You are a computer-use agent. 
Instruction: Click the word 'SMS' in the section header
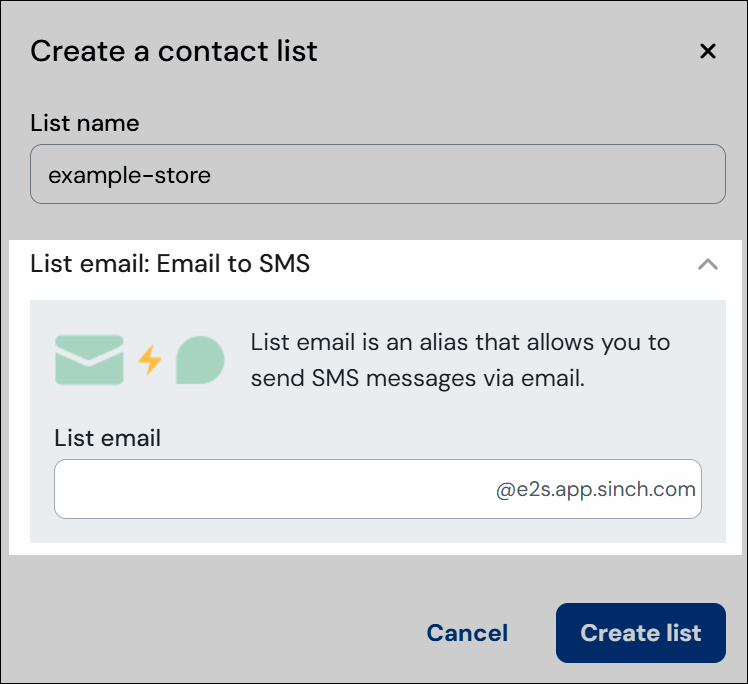pos(284,264)
